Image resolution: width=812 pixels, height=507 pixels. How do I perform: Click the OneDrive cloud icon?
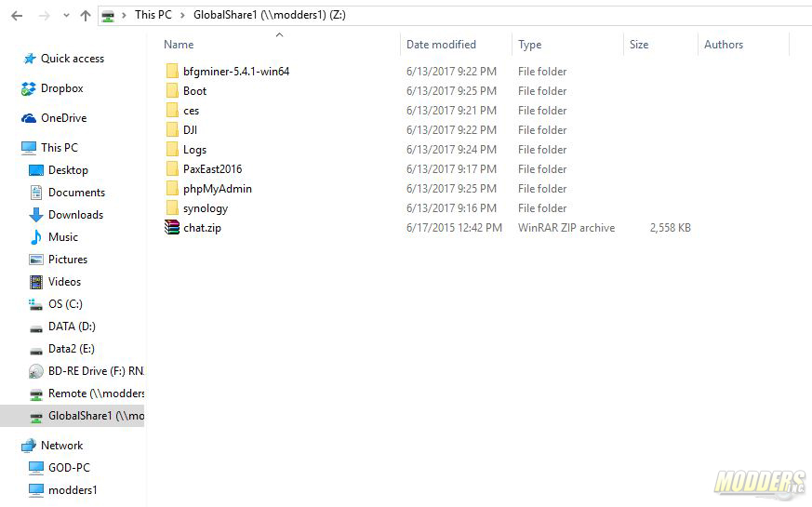29,118
